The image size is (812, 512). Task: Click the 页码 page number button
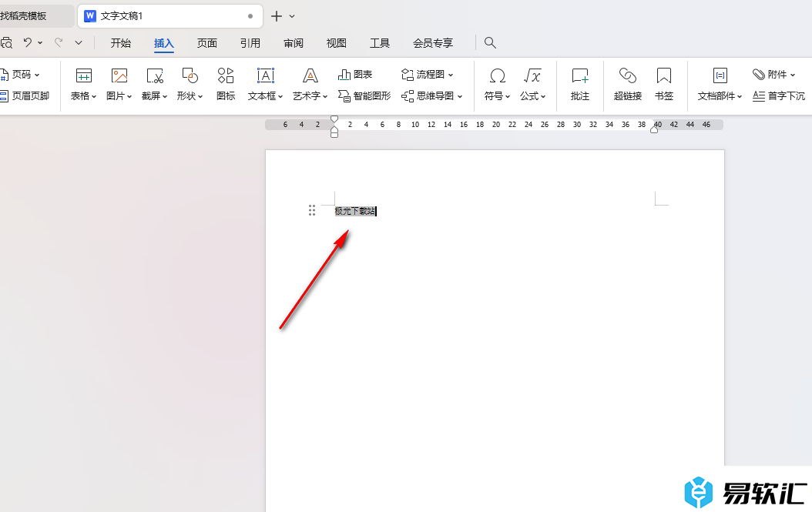pyautogui.click(x=21, y=75)
